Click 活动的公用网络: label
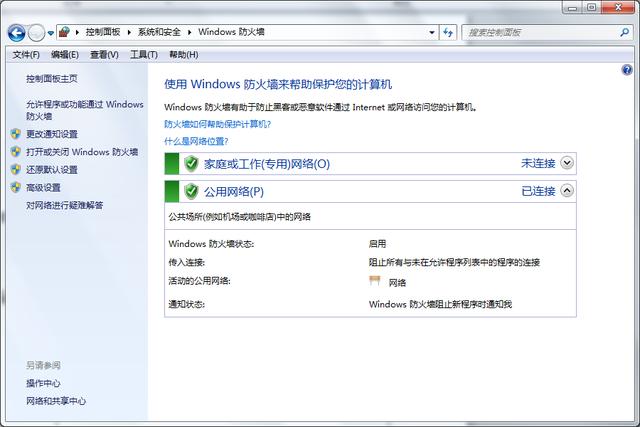Screen dimensions: 640x427 coord(199,281)
